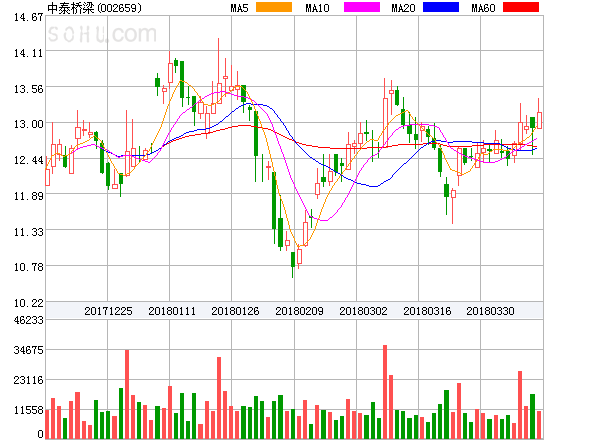The image size is (600, 440).
Task: Click the 23116 volume axis label
Action: 28,380
